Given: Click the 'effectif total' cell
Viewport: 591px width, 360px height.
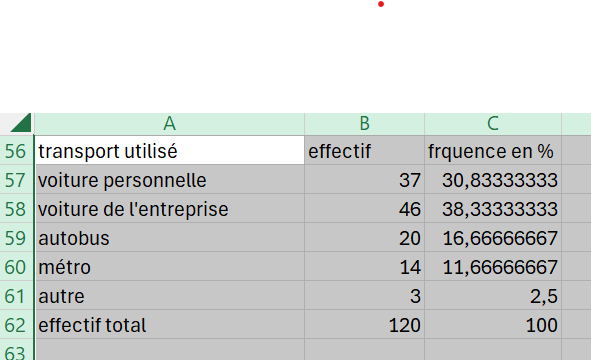Looking at the screenshot, I should tap(169, 325).
